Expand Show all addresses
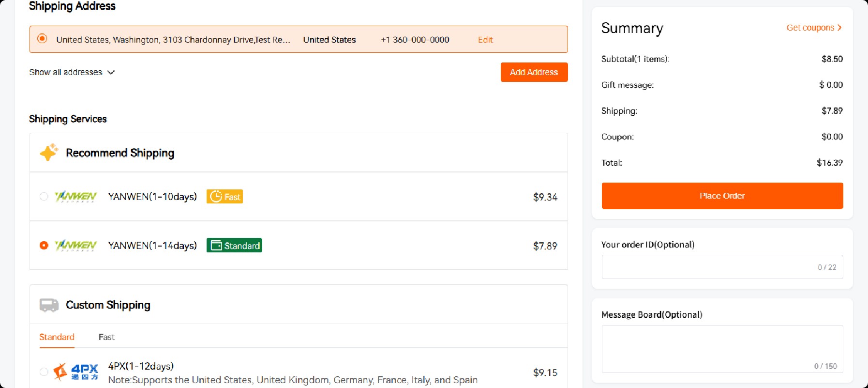 tap(72, 72)
